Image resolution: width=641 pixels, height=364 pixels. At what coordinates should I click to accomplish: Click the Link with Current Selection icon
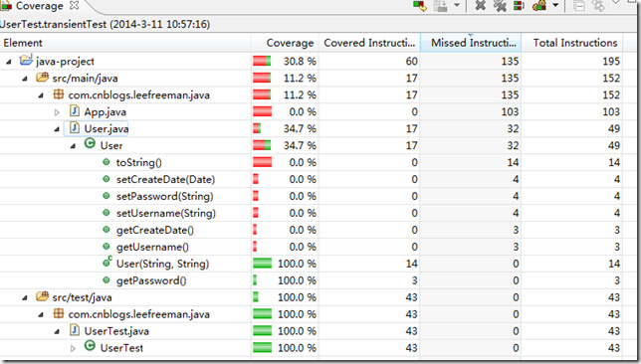597,5
